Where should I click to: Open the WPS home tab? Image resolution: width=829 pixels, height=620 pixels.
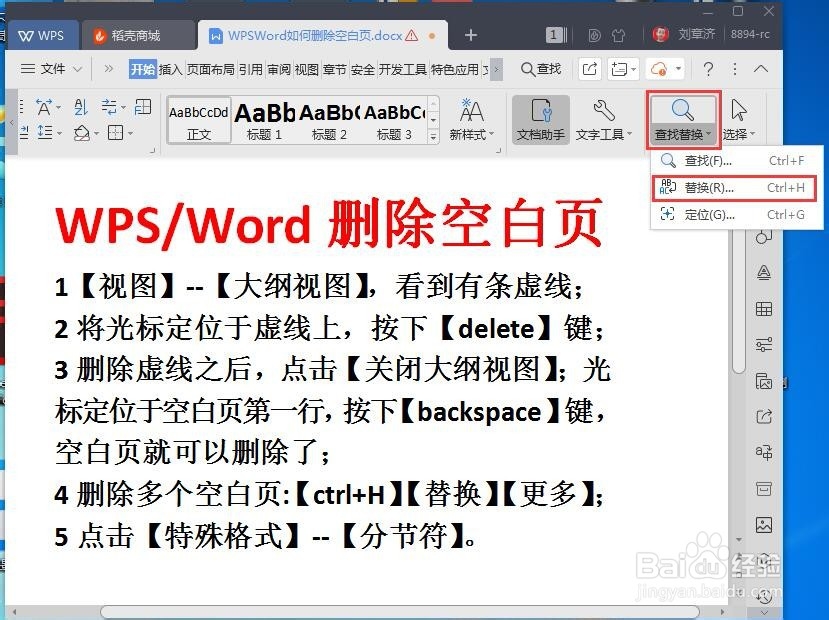click(41, 36)
